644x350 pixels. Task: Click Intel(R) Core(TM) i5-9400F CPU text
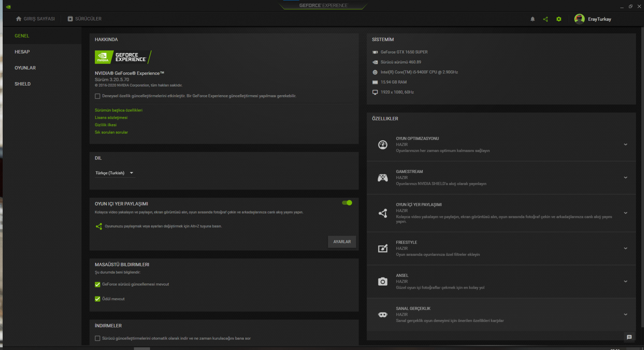[x=419, y=72]
